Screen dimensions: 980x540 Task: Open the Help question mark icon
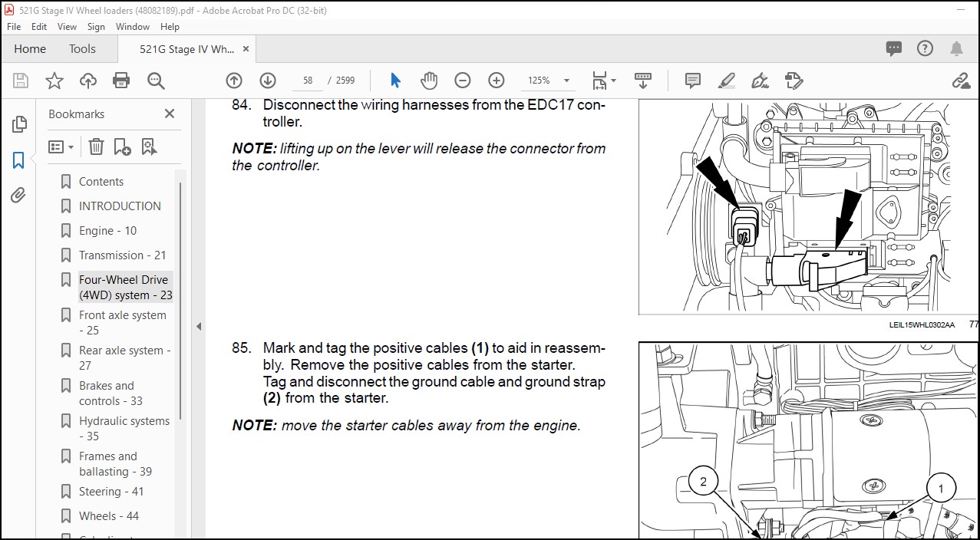click(926, 48)
